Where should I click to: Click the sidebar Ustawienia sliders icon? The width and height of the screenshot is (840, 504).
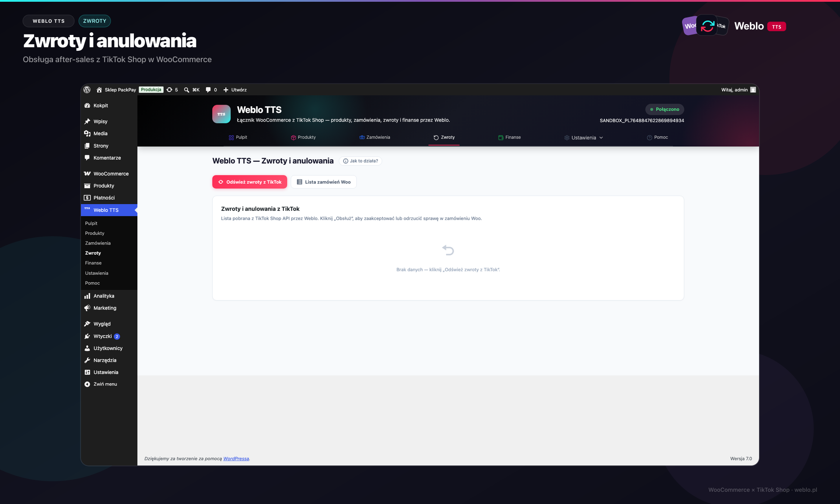(x=87, y=372)
